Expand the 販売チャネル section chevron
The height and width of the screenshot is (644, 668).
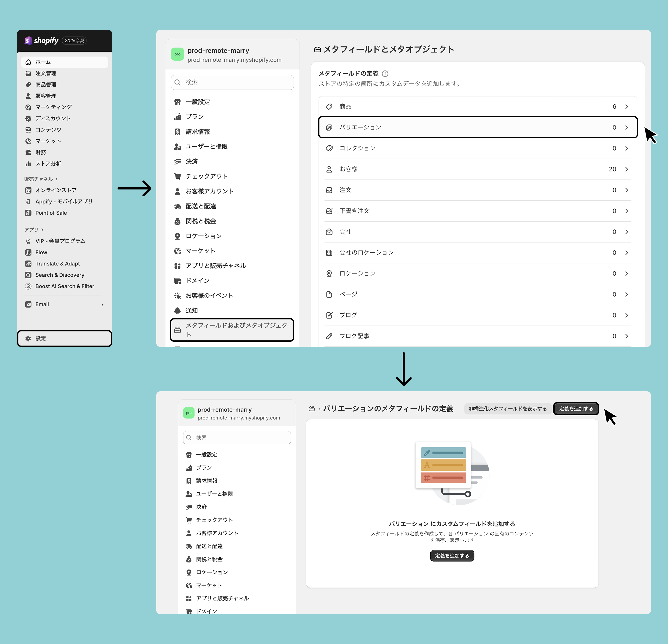point(57,179)
